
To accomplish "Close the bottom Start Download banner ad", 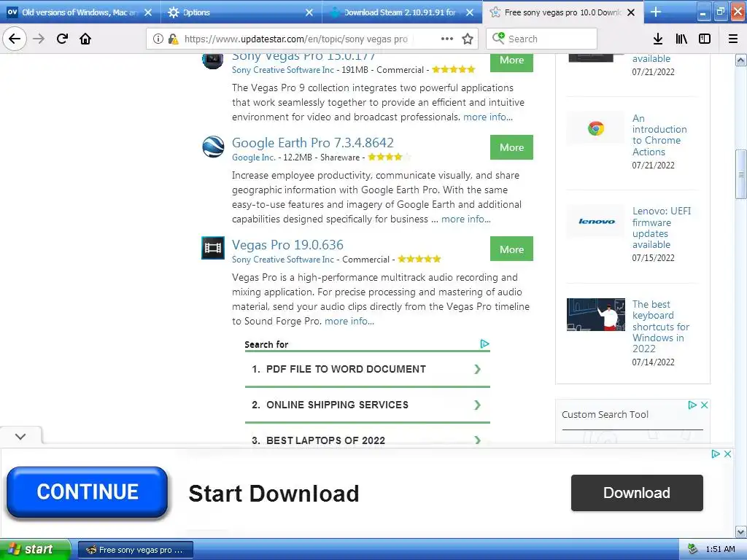I will (x=727, y=454).
